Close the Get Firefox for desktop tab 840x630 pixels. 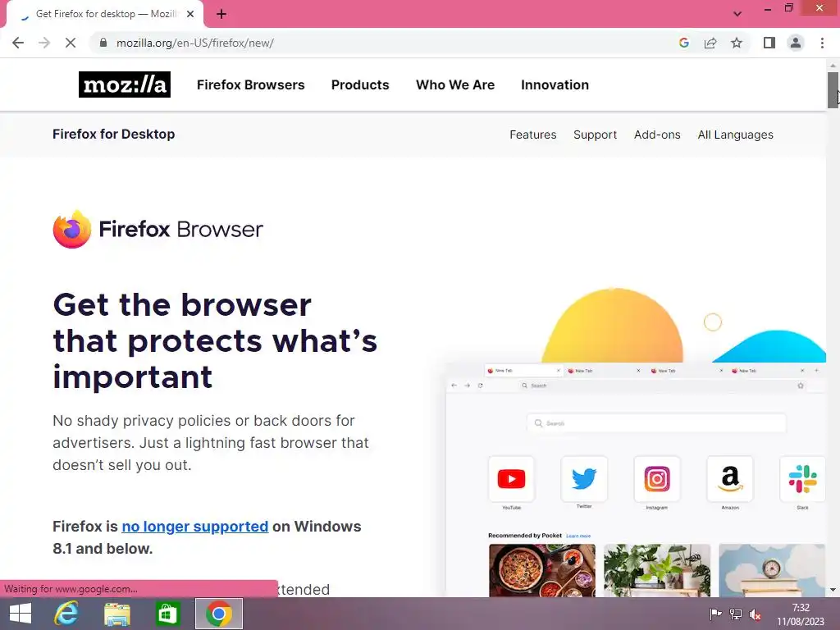[190, 15]
